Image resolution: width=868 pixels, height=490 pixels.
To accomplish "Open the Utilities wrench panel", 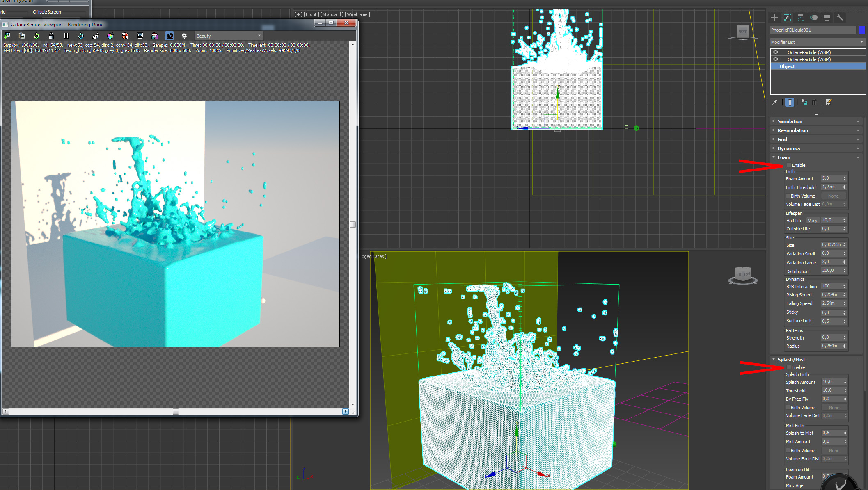I will click(x=840, y=18).
